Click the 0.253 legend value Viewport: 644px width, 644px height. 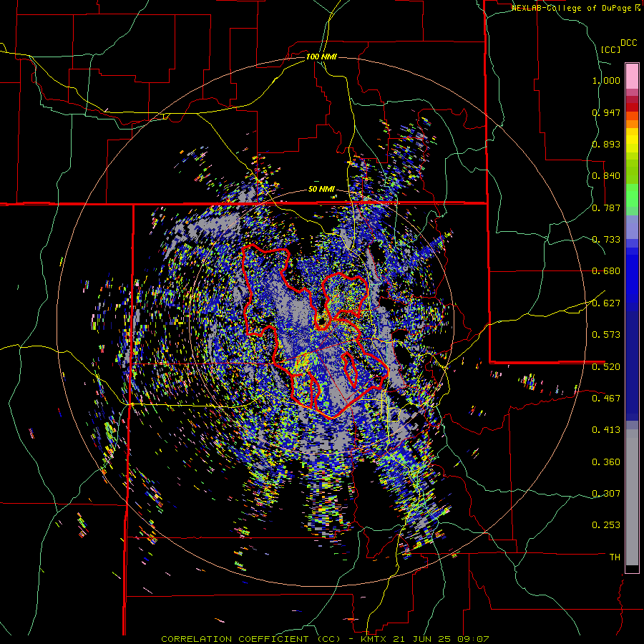606,525
